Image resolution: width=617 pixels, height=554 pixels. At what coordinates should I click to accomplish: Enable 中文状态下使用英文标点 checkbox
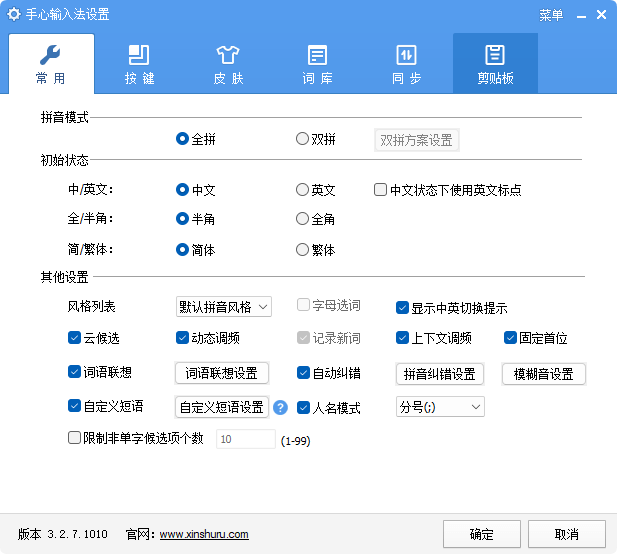click(381, 190)
